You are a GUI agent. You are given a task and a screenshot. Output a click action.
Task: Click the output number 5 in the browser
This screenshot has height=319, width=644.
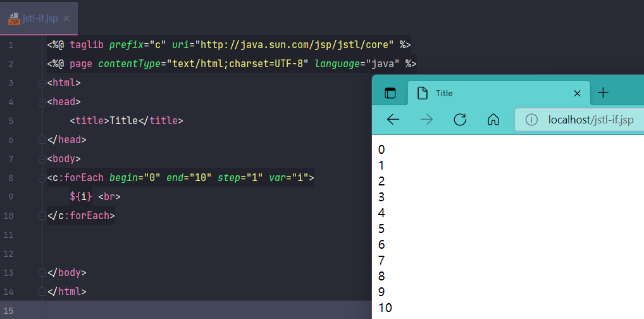381,229
